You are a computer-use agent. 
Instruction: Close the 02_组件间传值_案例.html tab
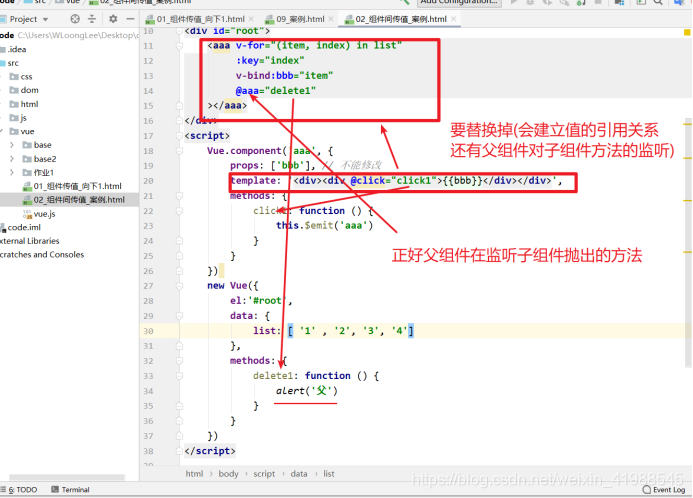pyautogui.click(x=453, y=19)
